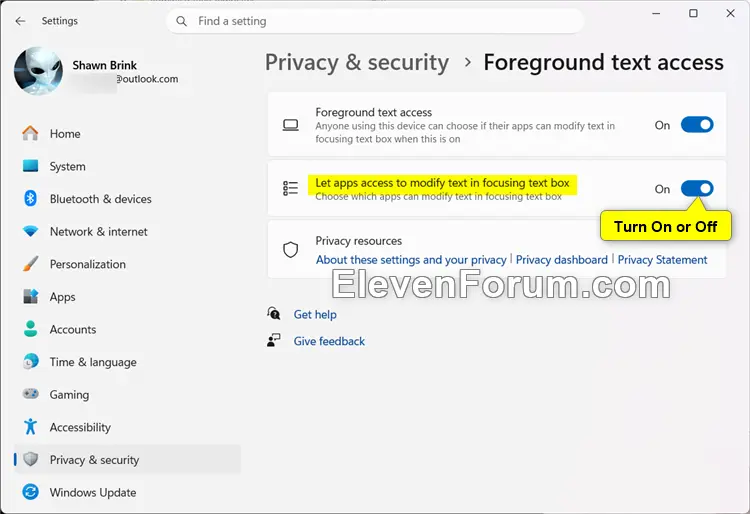The image size is (750, 514).
Task: Click the Accounts person icon
Action: coord(30,329)
